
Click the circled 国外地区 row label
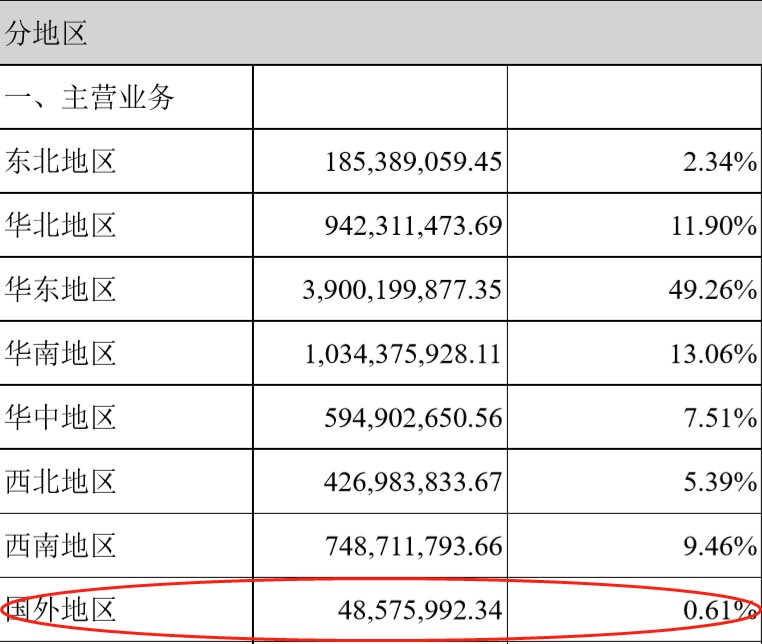tap(61, 609)
